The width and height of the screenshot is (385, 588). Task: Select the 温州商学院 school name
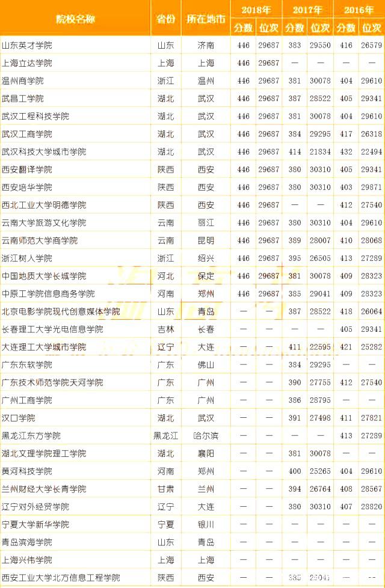click(x=23, y=81)
